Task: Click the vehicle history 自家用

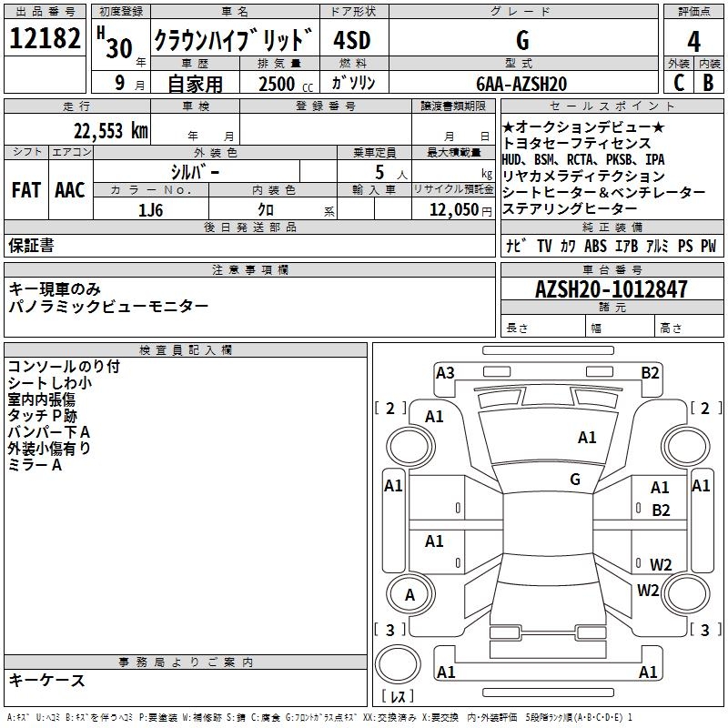Action: [x=195, y=84]
